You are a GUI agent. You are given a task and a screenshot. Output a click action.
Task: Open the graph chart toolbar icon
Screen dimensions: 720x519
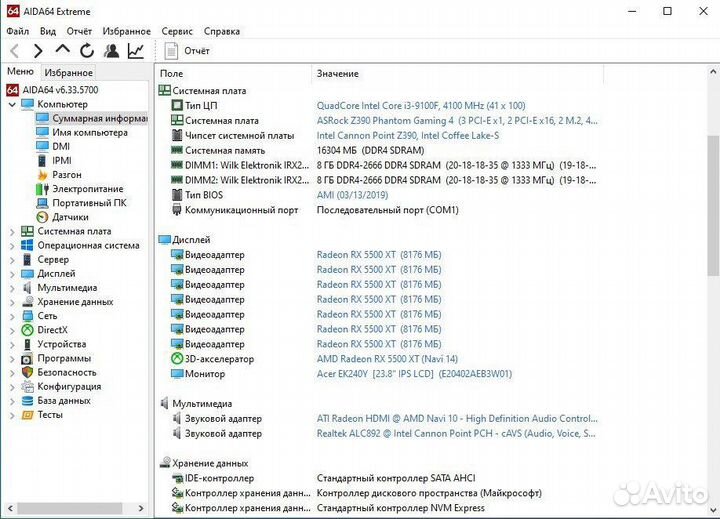(x=136, y=51)
